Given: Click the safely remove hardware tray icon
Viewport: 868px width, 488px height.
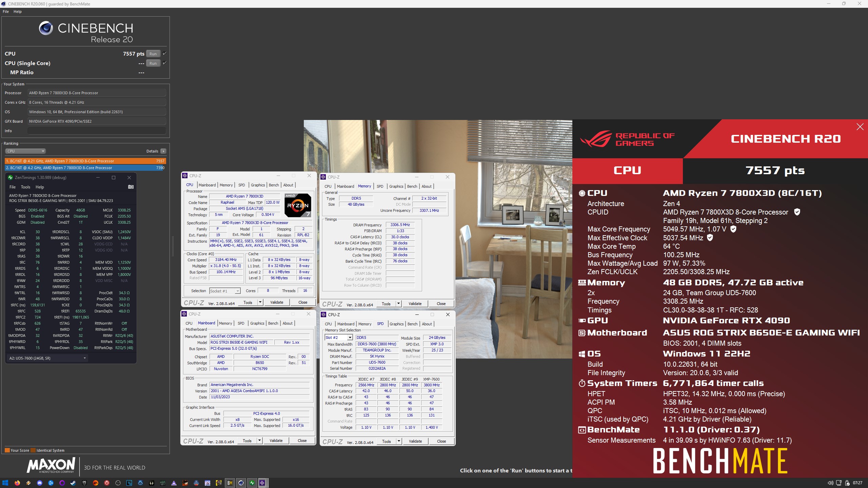Looking at the screenshot, I should coord(847,483).
